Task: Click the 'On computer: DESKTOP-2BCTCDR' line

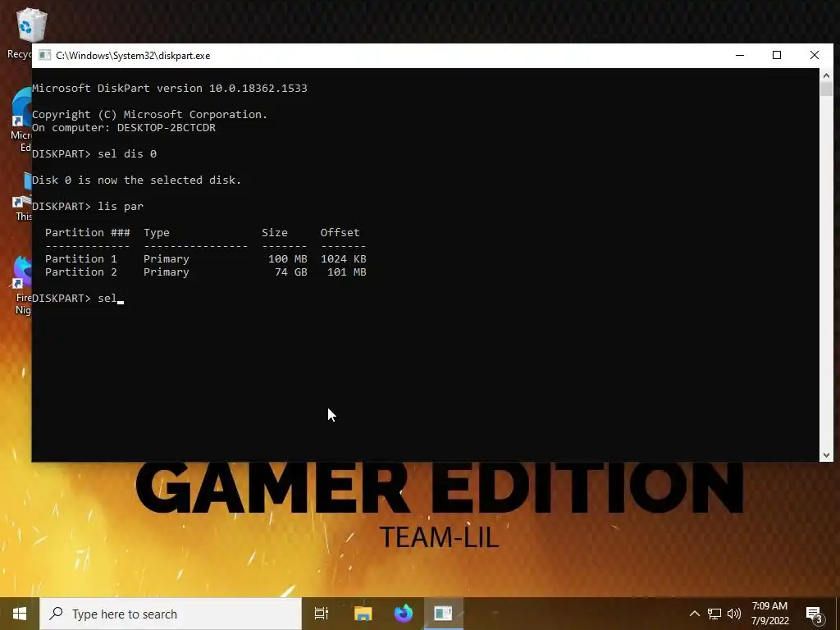Action: 124,127
